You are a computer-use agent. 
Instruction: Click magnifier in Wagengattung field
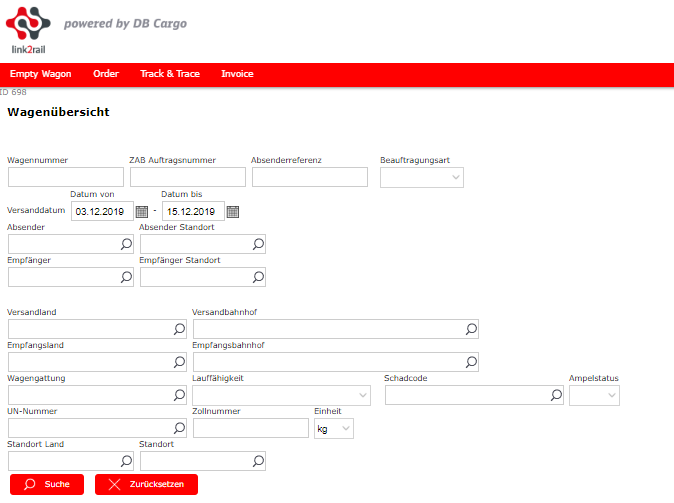click(x=180, y=395)
